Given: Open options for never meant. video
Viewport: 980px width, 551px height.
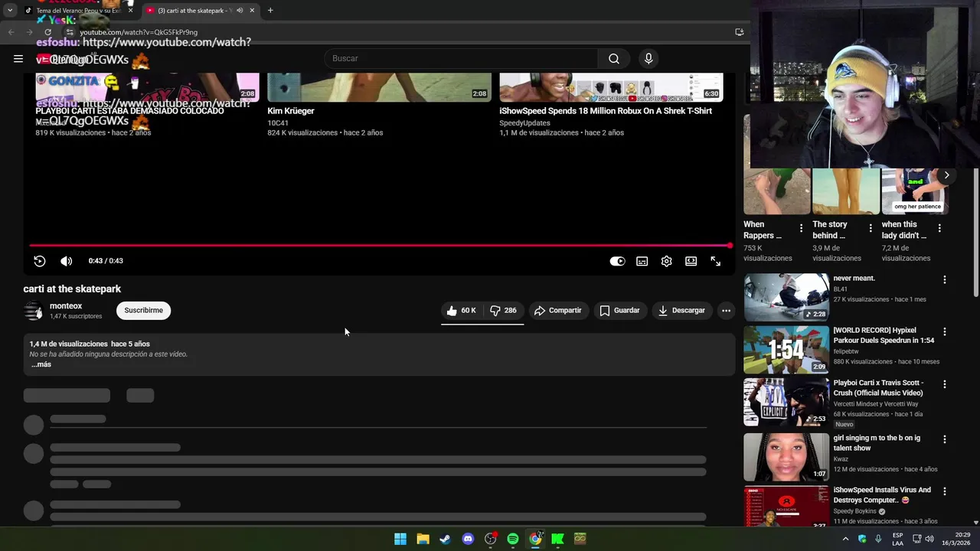Looking at the screenshot, I should click(x=944, y=280).
